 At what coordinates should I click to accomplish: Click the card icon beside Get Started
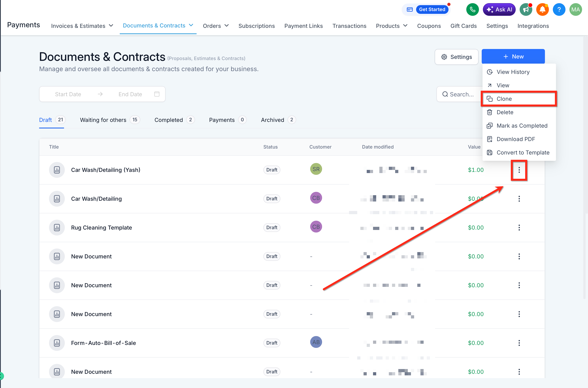tap(410, 9)
